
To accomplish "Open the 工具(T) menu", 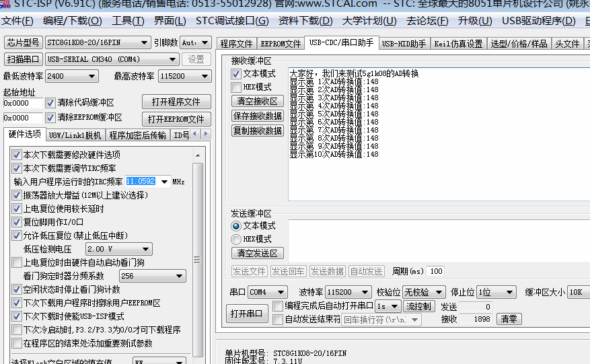I will click(x=128, y=21).
